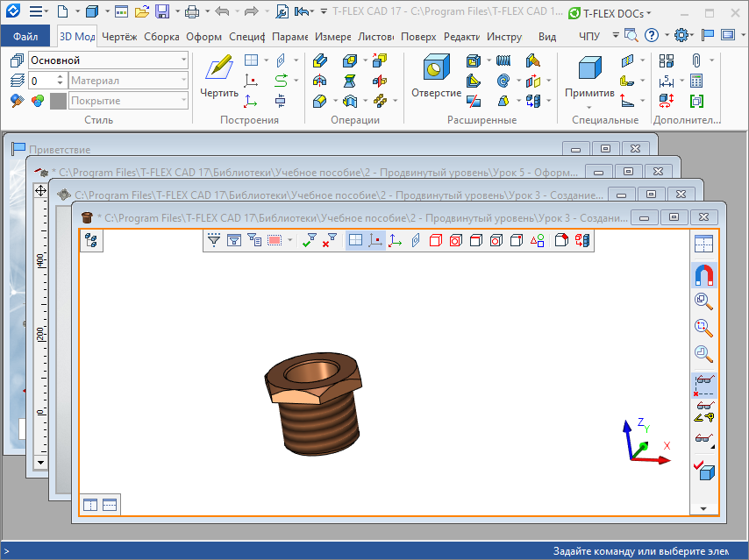Toggle the workplane selection filter
Viewport: 749px width, 560px height.
(x=355, y=240)
